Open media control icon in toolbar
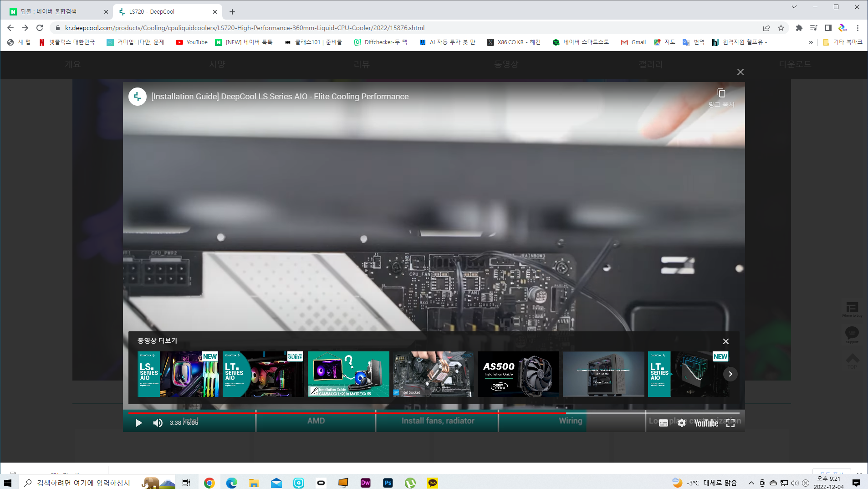The image size is (868, 489). pos(813,28)
